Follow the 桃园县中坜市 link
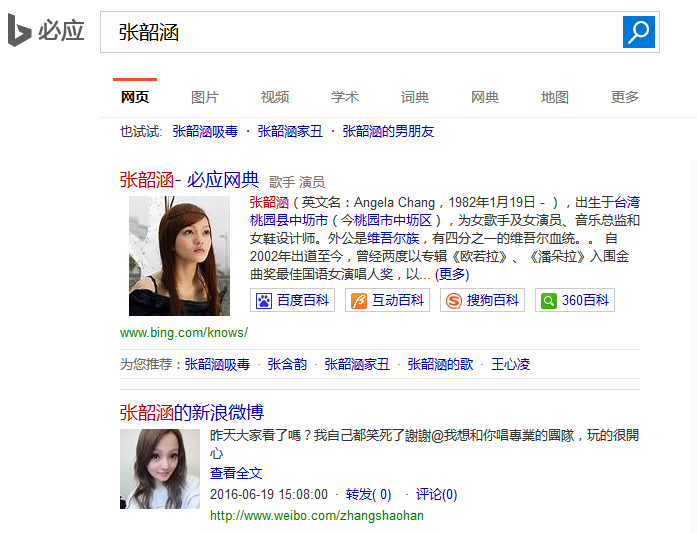 (288, 220)
